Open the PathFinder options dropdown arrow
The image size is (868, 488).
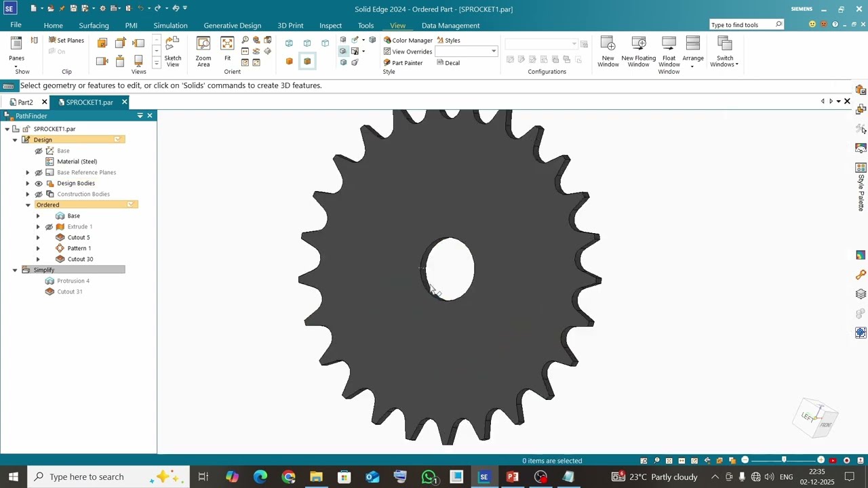point(140,116)
